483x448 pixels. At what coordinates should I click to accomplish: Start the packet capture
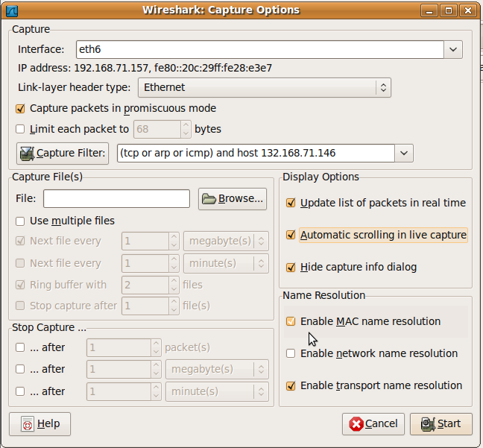441,424
